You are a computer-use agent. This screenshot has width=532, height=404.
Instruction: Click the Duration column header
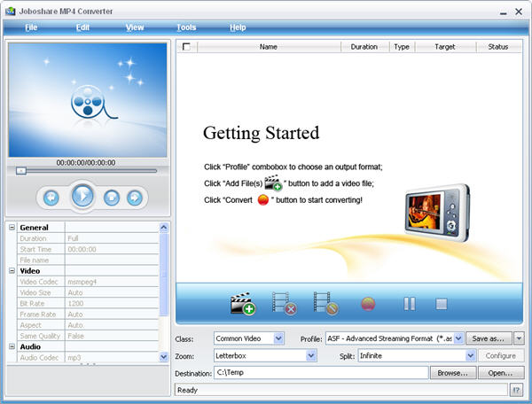[364, 47]
